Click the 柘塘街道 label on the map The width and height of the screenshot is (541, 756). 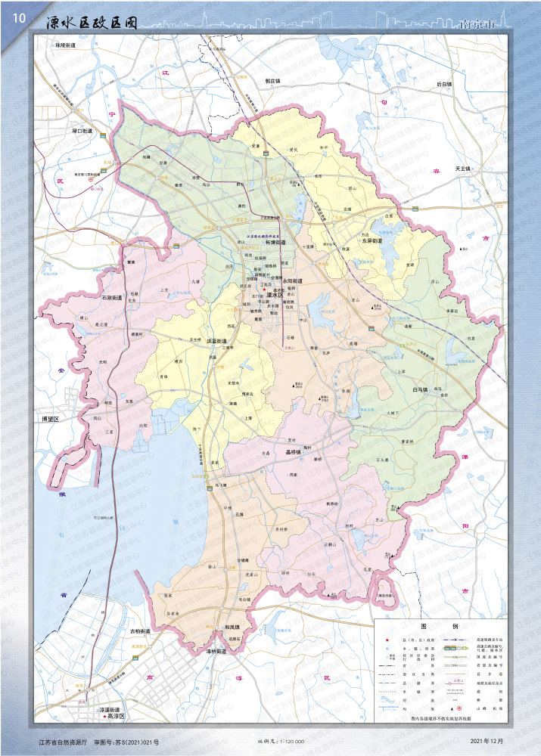[x=275, y=243]
